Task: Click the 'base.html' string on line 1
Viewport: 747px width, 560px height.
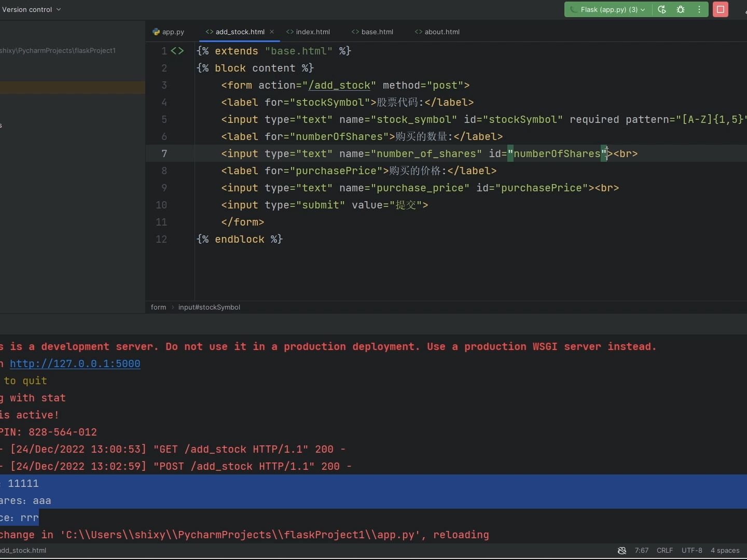Action: coord(299,51)
